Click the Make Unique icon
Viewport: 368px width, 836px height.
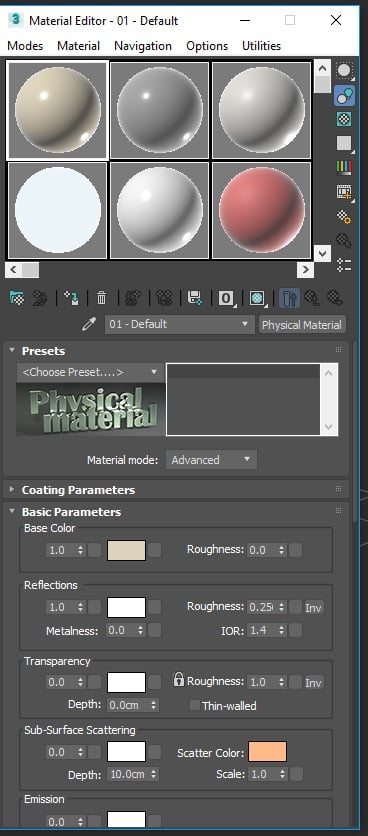(164, 298)
